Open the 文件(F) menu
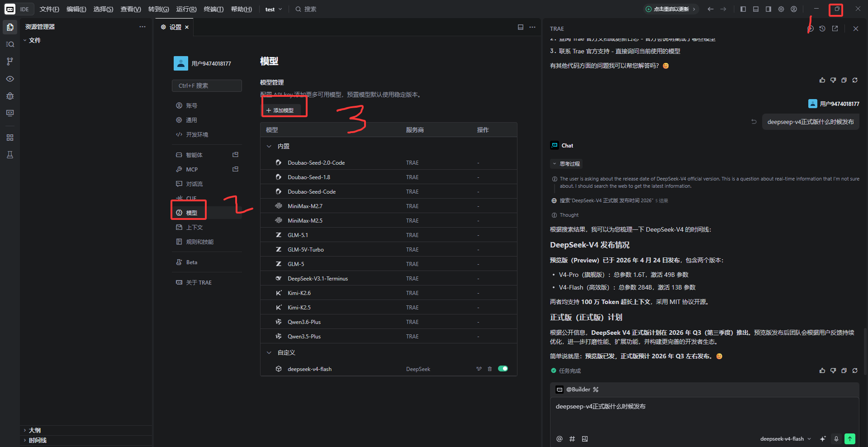This screenshot has width=868, height=447. (x=49, y=9)
